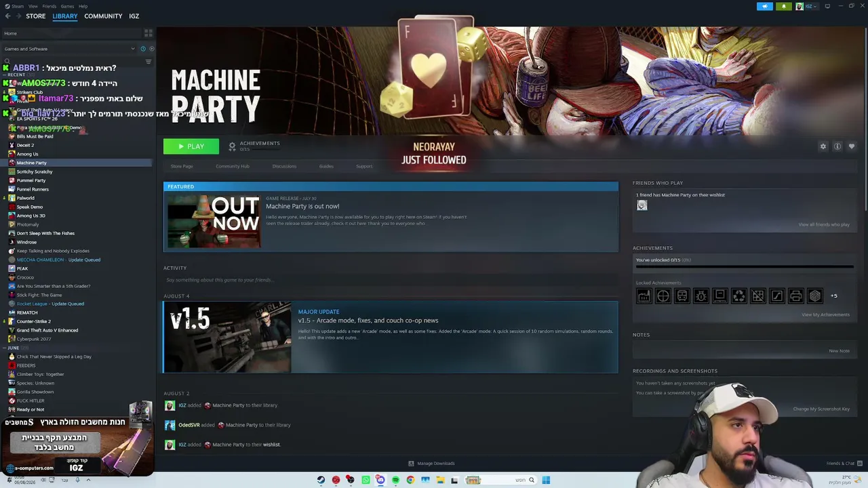Click View all friends who play

click(824, 224)
